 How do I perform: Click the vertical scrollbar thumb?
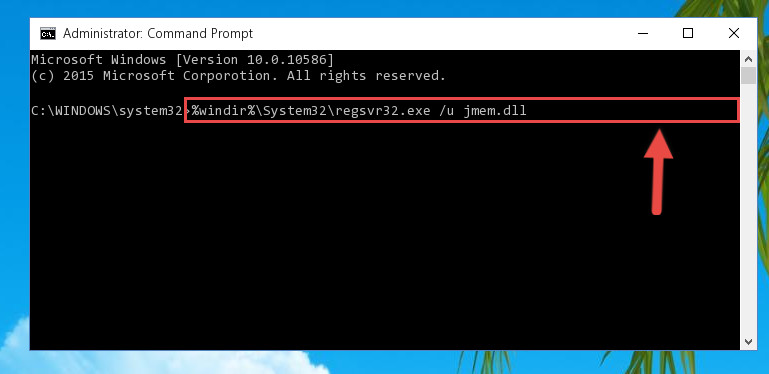[748, 76]
